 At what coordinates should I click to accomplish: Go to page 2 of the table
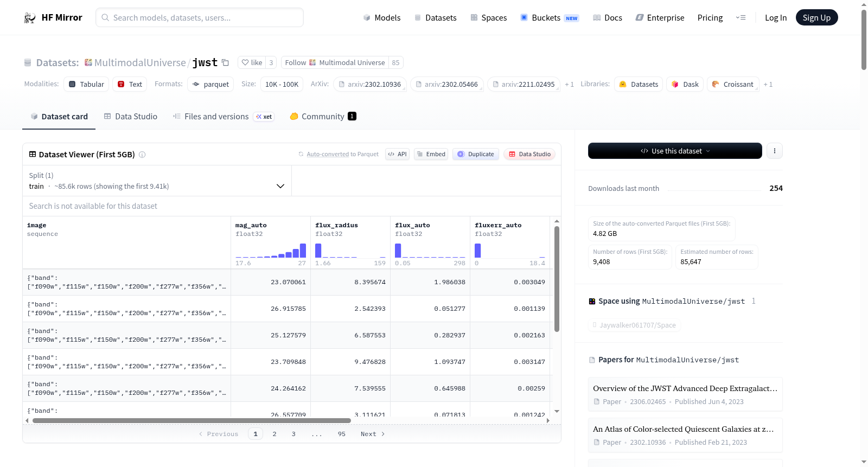click(x=275, y=434)
